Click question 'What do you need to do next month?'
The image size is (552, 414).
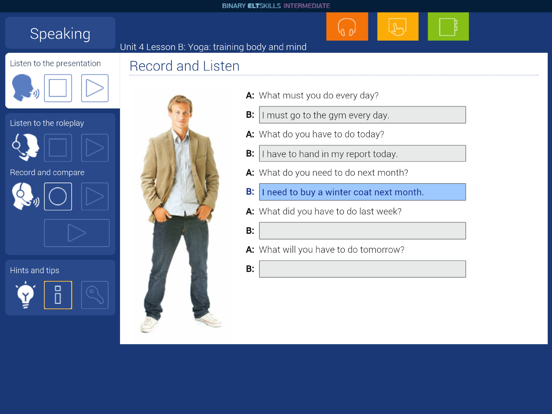point(333,172)
